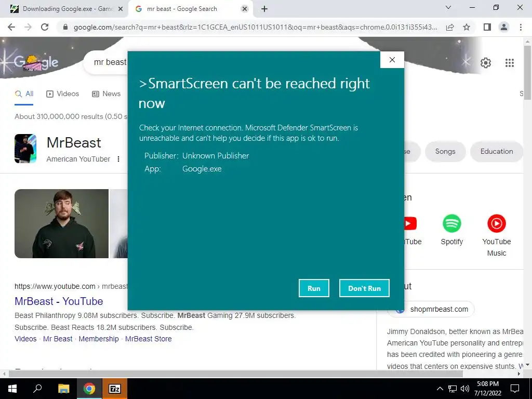Open the Google apps grid
The width and height of the screenshot is (532, 399).
(509, 63)
